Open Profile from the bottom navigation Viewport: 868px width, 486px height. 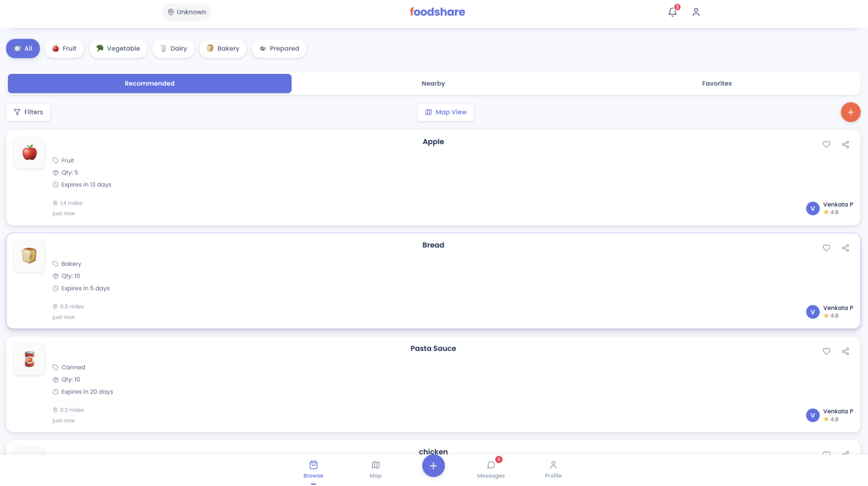coord(553,469)
